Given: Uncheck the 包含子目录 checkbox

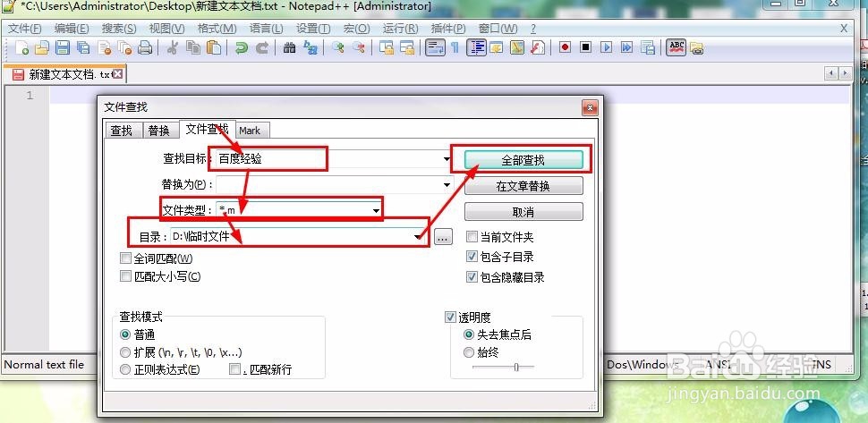Looking at the screenshot, I should [472, 257].
